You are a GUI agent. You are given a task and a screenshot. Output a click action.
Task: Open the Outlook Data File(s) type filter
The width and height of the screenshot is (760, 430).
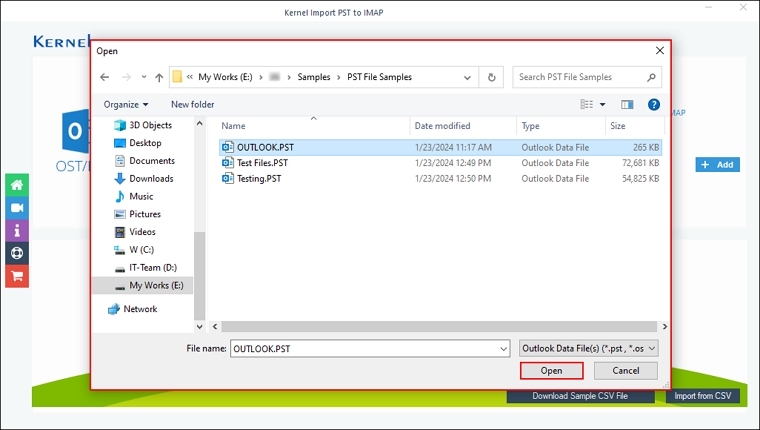point(588,349)
